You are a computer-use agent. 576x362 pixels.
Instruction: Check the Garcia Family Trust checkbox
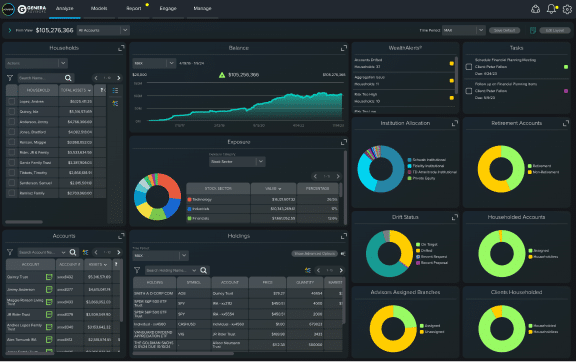pos(12,162)
